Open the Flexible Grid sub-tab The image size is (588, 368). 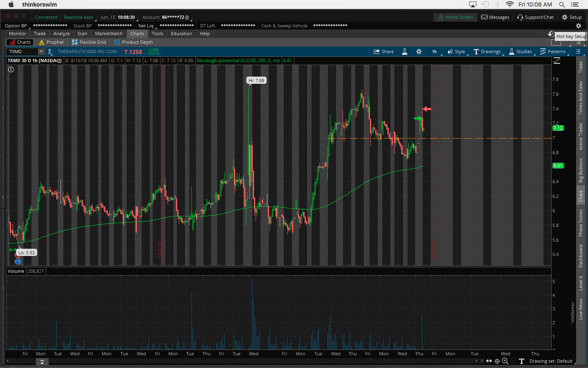89,42
